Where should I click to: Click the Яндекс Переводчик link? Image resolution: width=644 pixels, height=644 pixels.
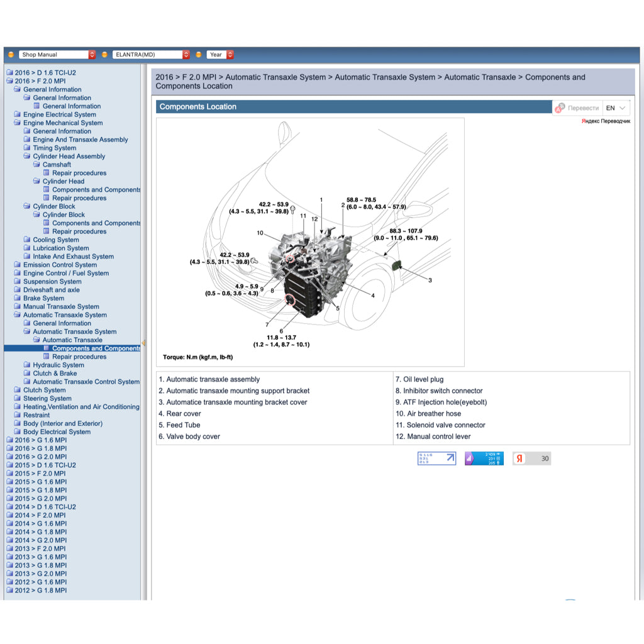point(605,121)
